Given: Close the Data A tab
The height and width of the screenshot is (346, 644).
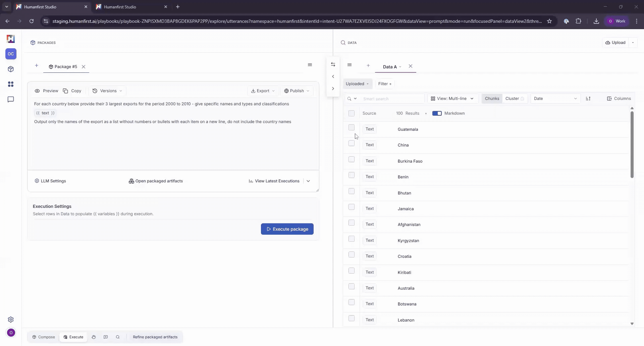Looking at the screenshot, I should point(411,66).
